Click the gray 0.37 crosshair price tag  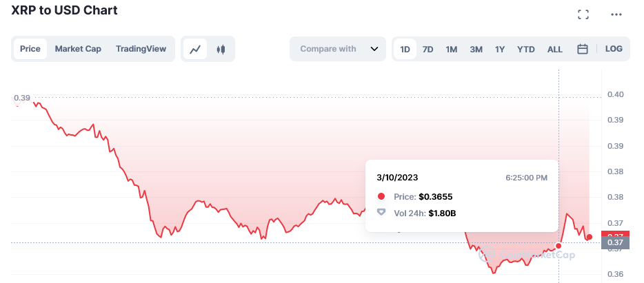click(615, 243)
